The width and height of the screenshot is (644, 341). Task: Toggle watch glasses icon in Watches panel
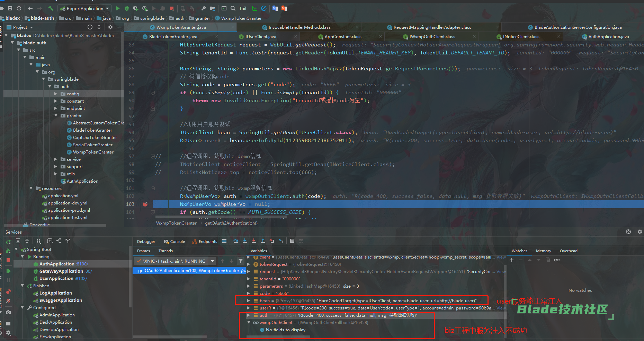coord(557,260)
